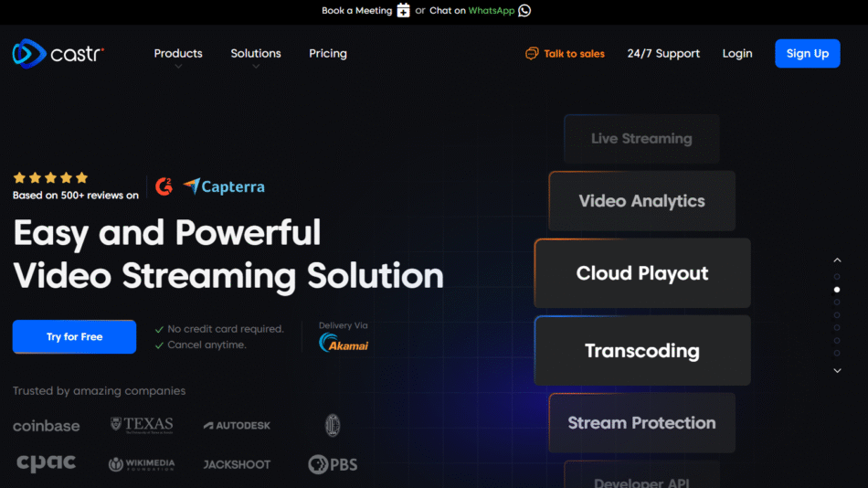868x488 pixels.
Task: Click the chat bubble icon by Talk to sales
Action: [532, 54]
